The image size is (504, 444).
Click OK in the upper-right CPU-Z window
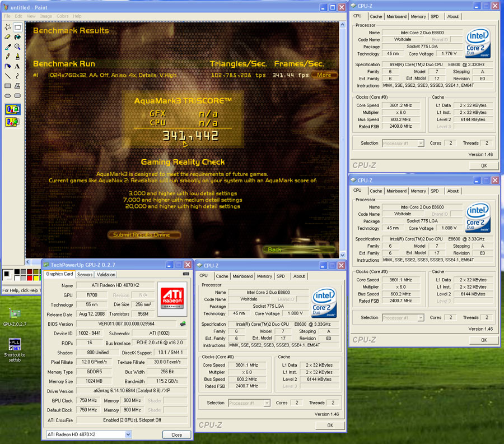pyautogui.click(x=484, y=166)
